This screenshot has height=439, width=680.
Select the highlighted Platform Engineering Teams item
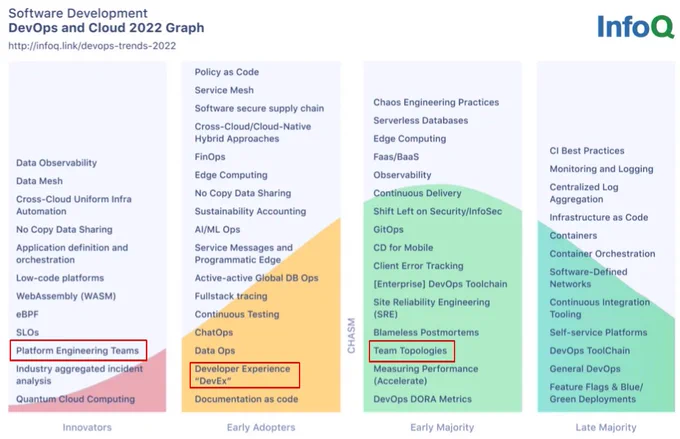[x=78, y=351]
